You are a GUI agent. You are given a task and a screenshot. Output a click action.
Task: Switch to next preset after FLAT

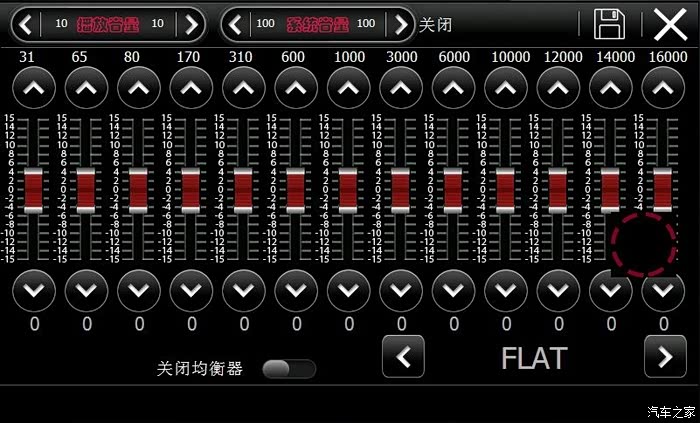point(664,356)
